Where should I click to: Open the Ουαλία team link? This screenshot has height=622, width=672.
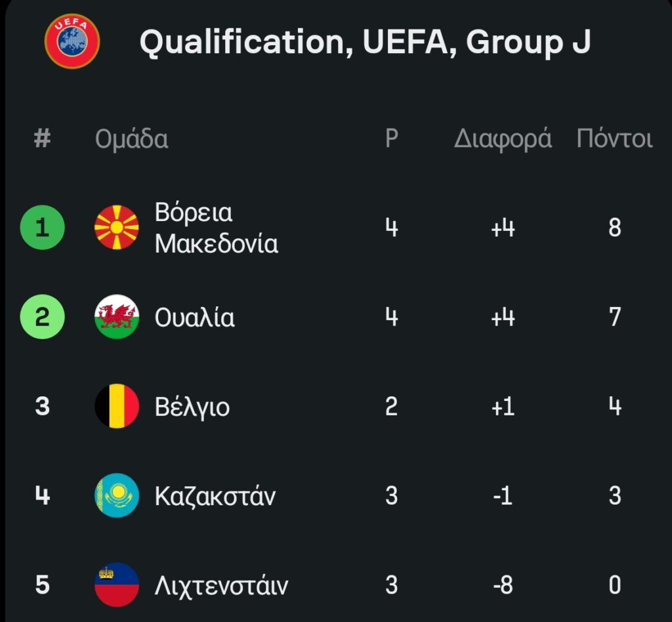[194, 318]
